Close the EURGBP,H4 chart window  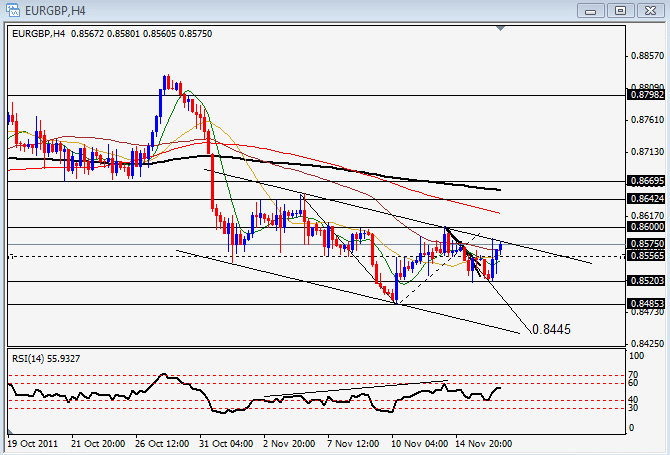[x=650, y=11]
